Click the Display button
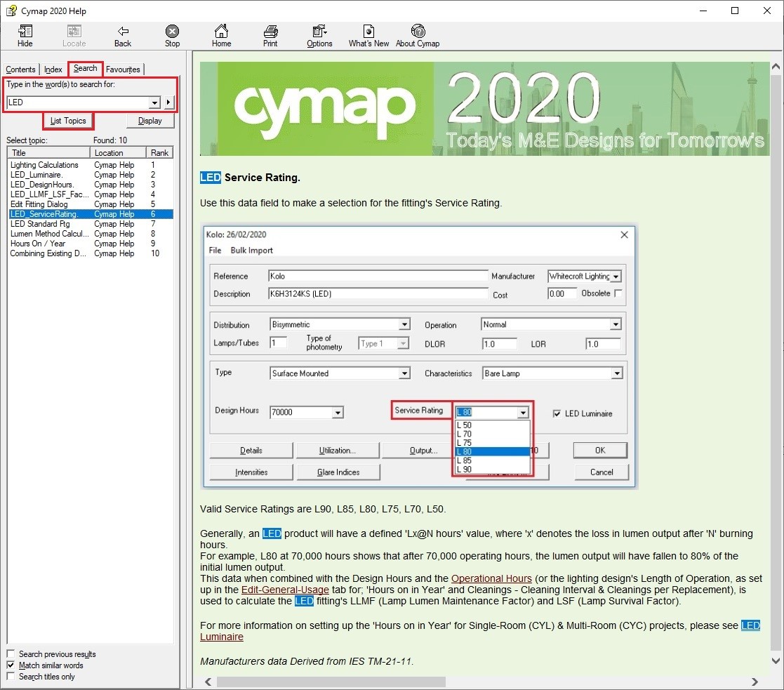 click(150, 121)
